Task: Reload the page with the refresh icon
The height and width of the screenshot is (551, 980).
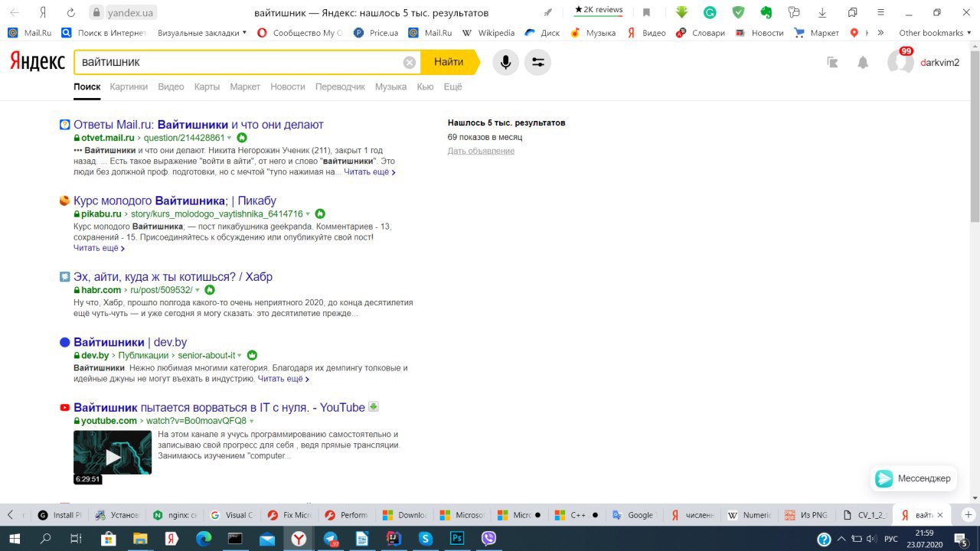Action: pyautogui.click(x=71, y=12)
